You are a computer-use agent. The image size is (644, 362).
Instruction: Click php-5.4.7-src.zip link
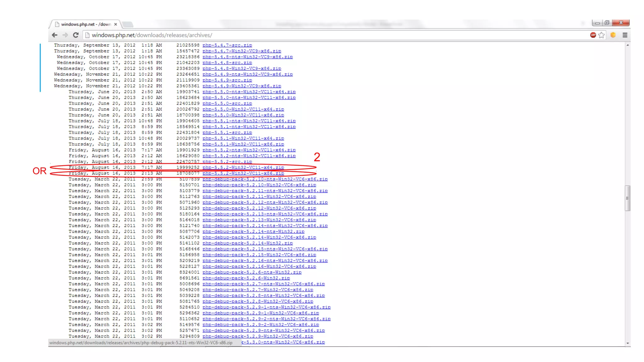(x=227, y=45)
